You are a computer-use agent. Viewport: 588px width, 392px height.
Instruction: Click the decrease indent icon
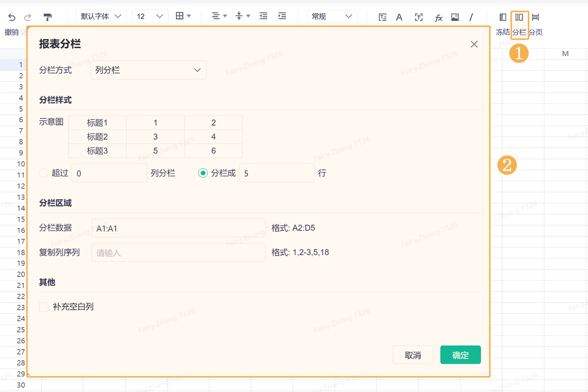tap(263, 16)
